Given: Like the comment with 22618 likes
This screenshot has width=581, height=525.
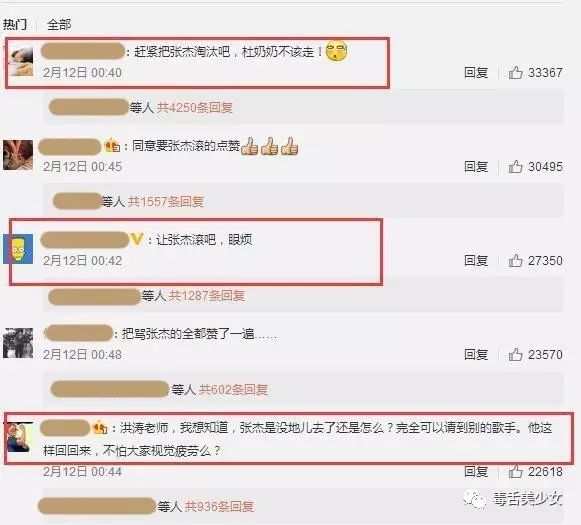Looking at the screenshot, I should tap(515, 472).
